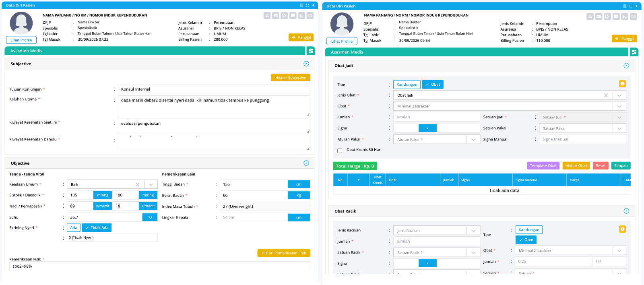The width and height of the screenshot is (644, 285).
Task: Open the Jenis Racikan dropdown
Action: (x=474, y=231)
